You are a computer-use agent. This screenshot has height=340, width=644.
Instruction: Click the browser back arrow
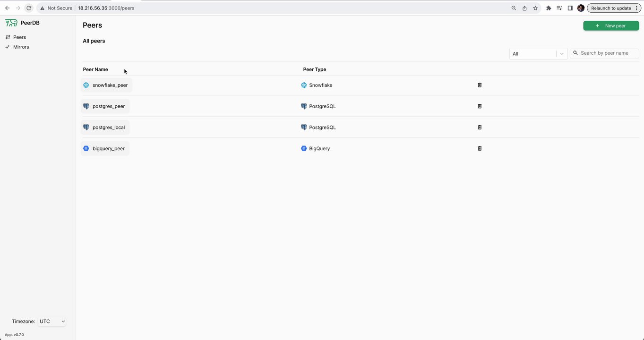coord(7,8)
